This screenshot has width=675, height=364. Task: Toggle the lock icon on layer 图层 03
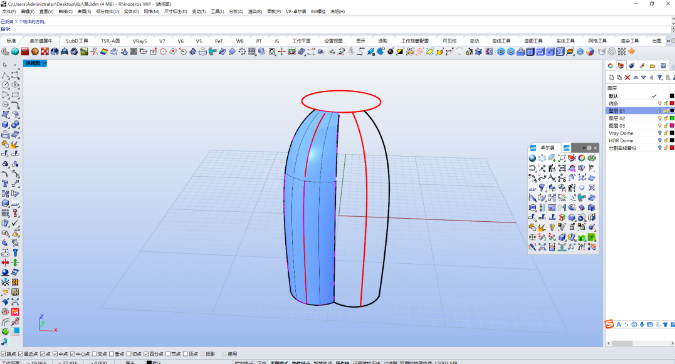[666, 126]
